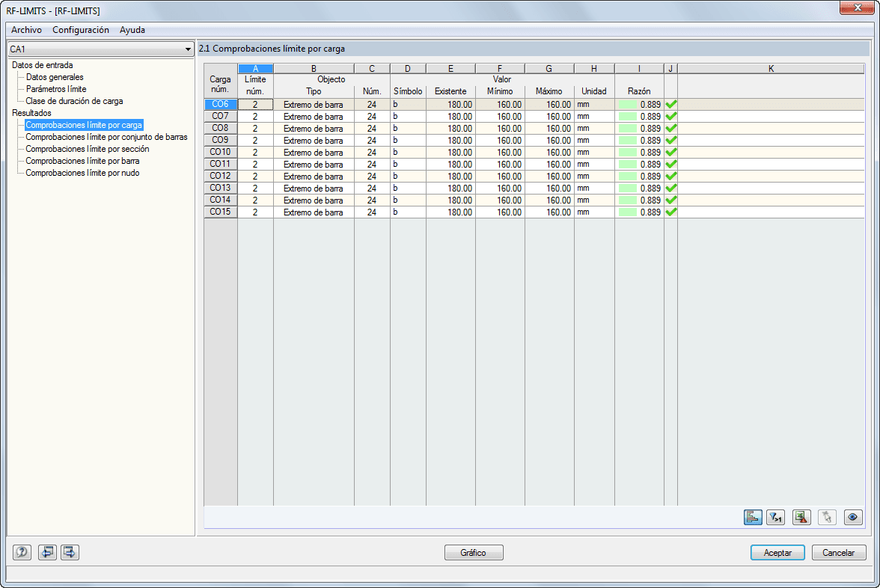Screen dimensions: 880x588
Task: Export table to Excel icon
Action: 801,518
